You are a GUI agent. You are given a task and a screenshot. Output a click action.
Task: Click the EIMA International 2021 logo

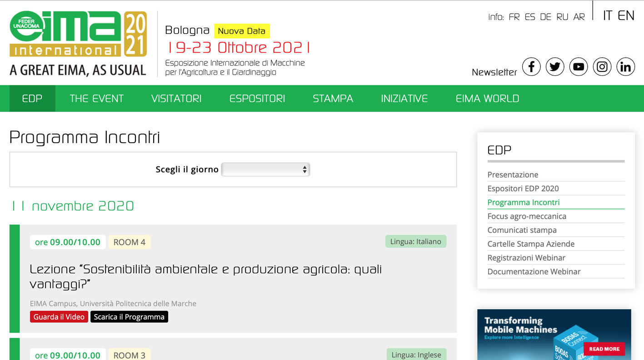[x=78, y=43]
